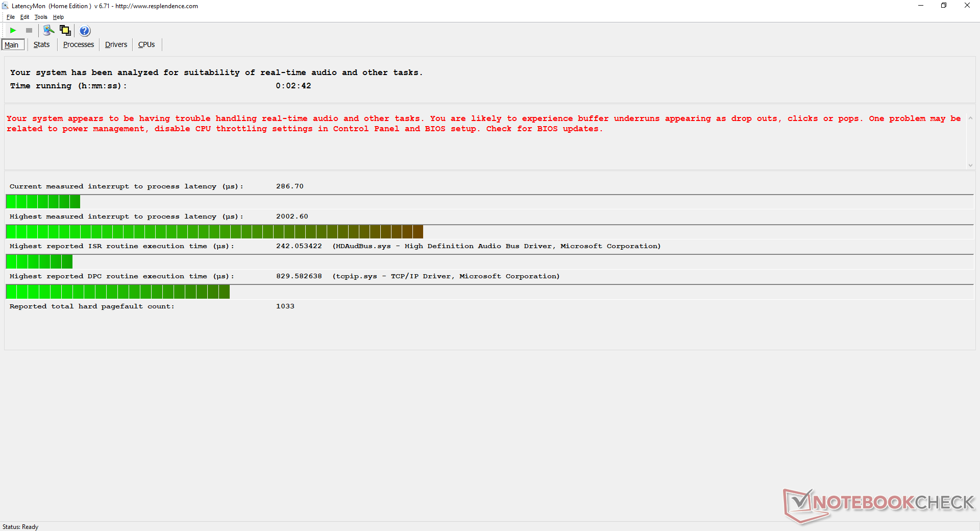The image size is (980, 531).
Task: Click the ISR value 242.053422
Action: point(299,246)
